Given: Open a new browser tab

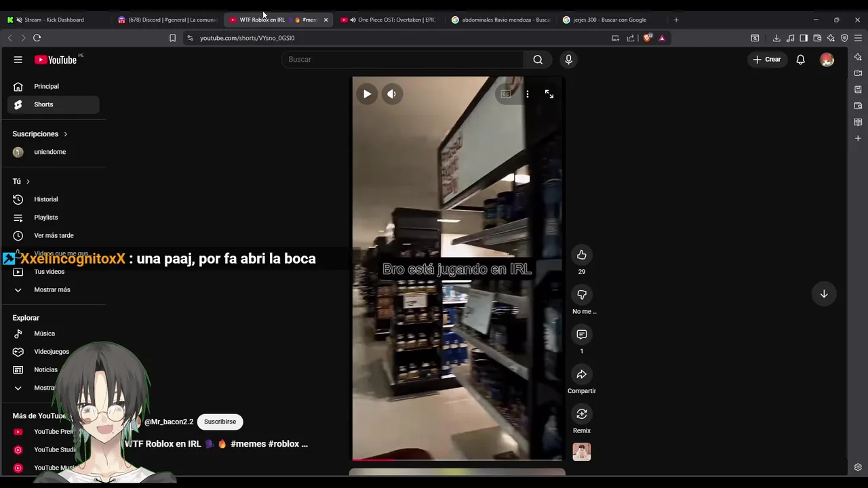Looking at the screenshot, I should coord(676,20).
